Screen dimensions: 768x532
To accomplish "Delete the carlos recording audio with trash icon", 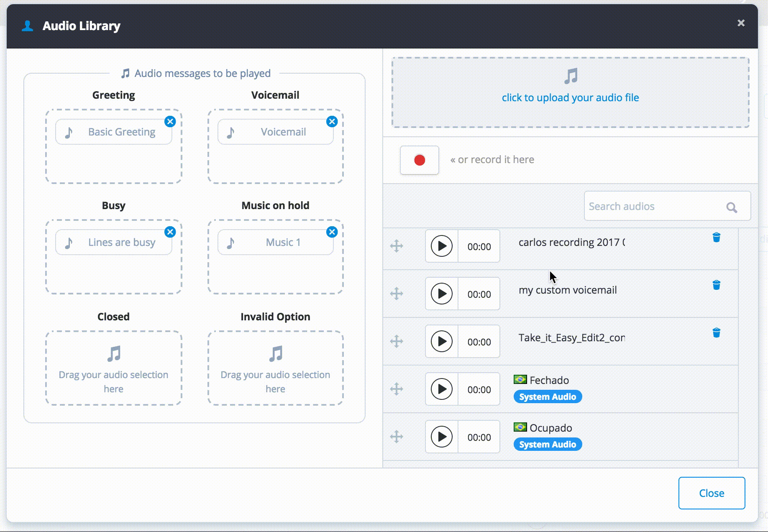I will click(x=716, y=238).
